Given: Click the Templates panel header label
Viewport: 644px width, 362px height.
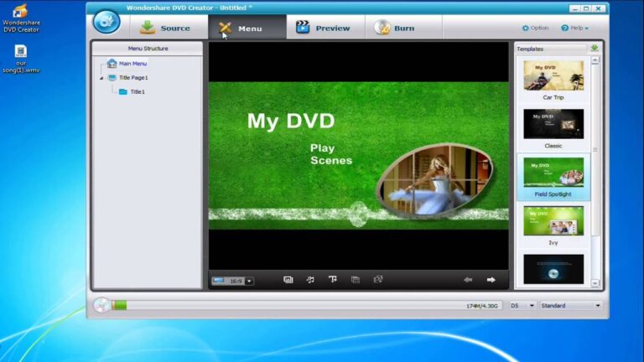Looking at the screenshot, I should pyautogui.click(x=530, y=49).
